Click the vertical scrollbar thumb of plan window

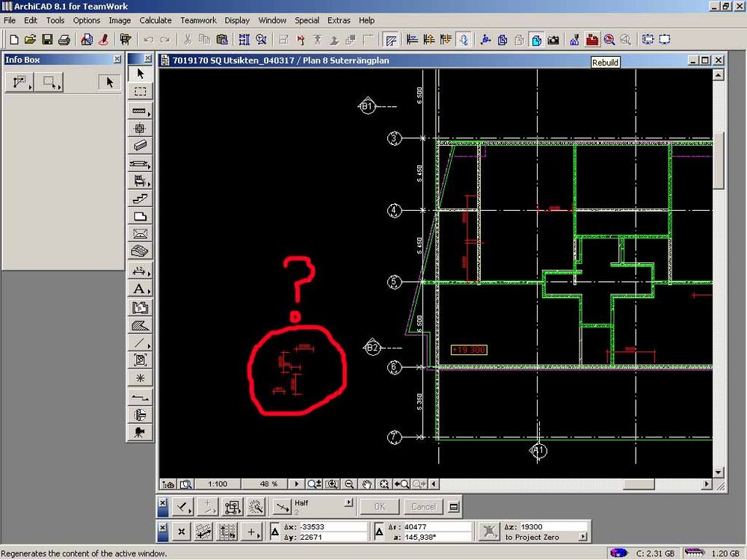(x=719, y=161)
